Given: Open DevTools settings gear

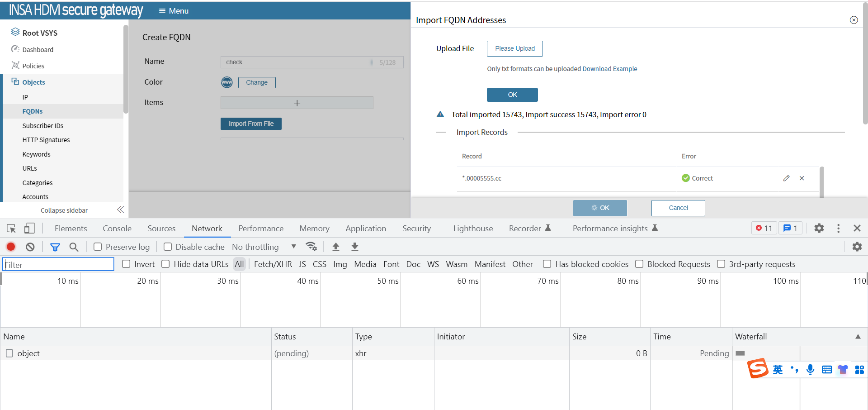Looking at the screenshot, I should 819,229.
